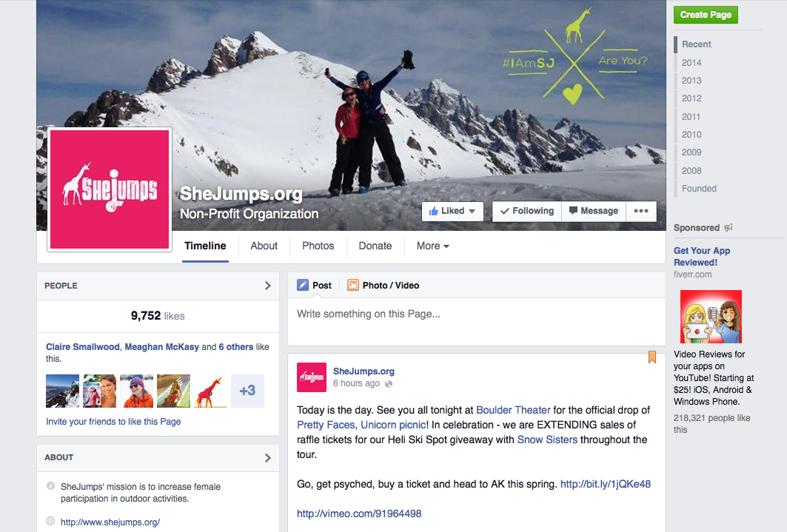Expand the PEOPLE section chevron
This screenshot has height=532, width=787.
268,286
